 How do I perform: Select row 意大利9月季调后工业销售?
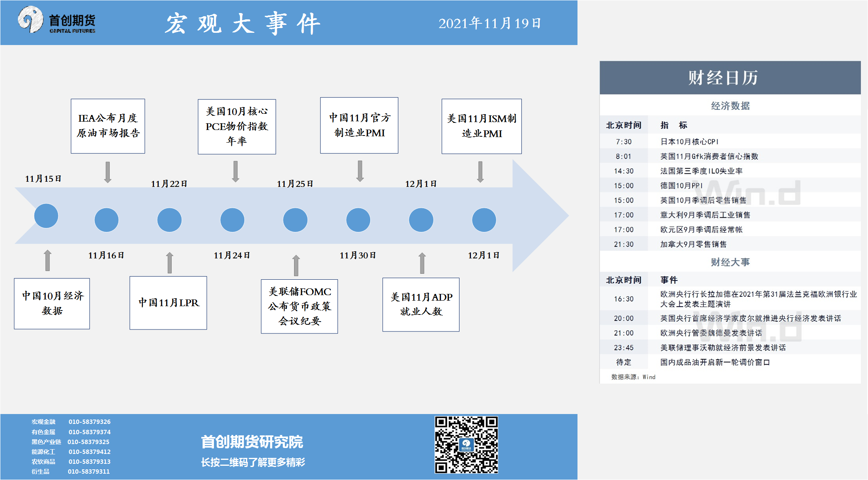[x=730, y=215]
